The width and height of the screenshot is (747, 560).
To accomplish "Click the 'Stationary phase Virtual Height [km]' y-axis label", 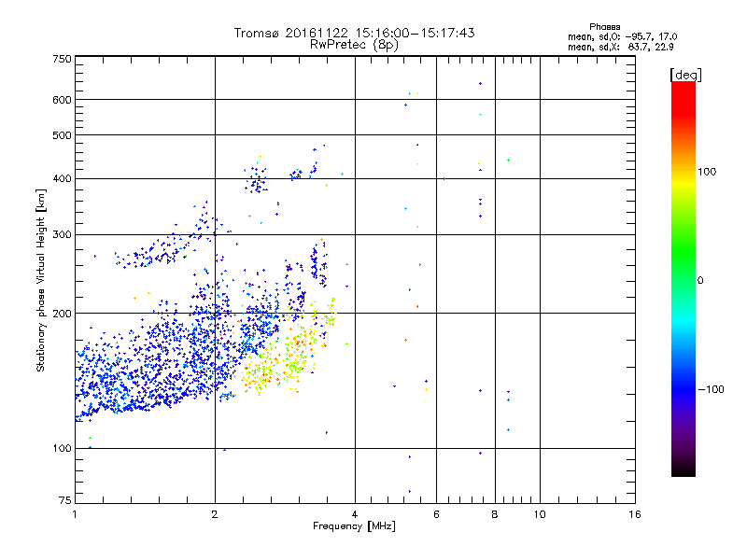I will tap(41, 280).
